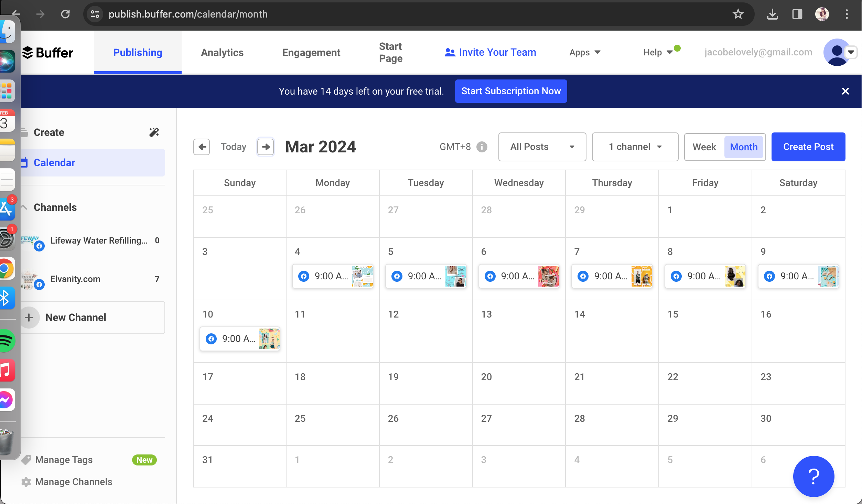
Task: Click the magic wand icon beside Create
Action: click(154, 132)
